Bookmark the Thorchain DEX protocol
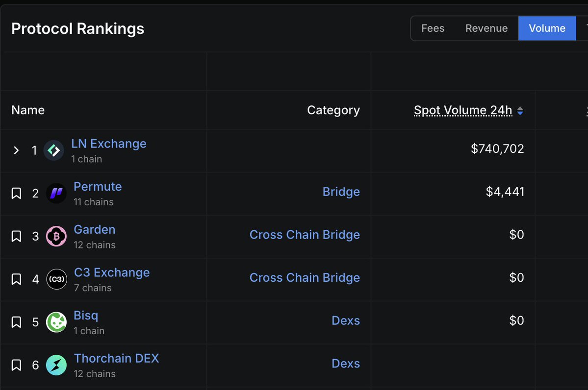 click(x=16, y=365)
